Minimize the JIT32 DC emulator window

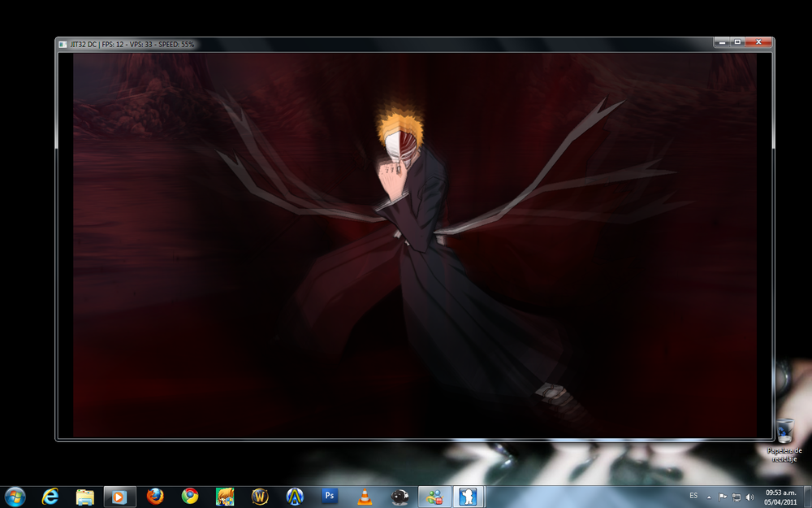pyautogui.click(x=722, y=42)
